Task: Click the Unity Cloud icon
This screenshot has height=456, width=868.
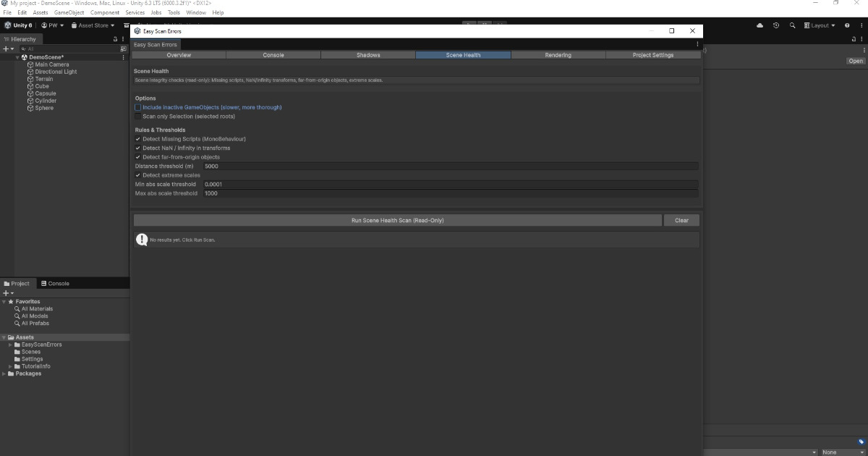Action: [759, 25]
